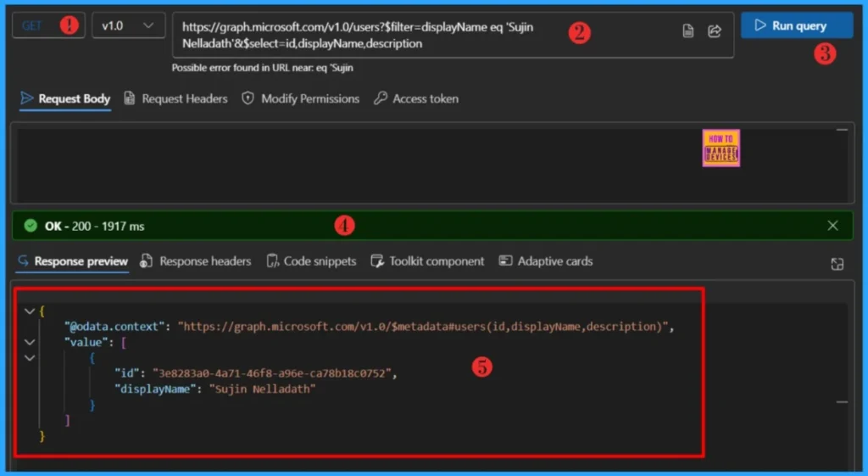Run the query
Viewport: 868px width, 476px height.
click(797, 25)
